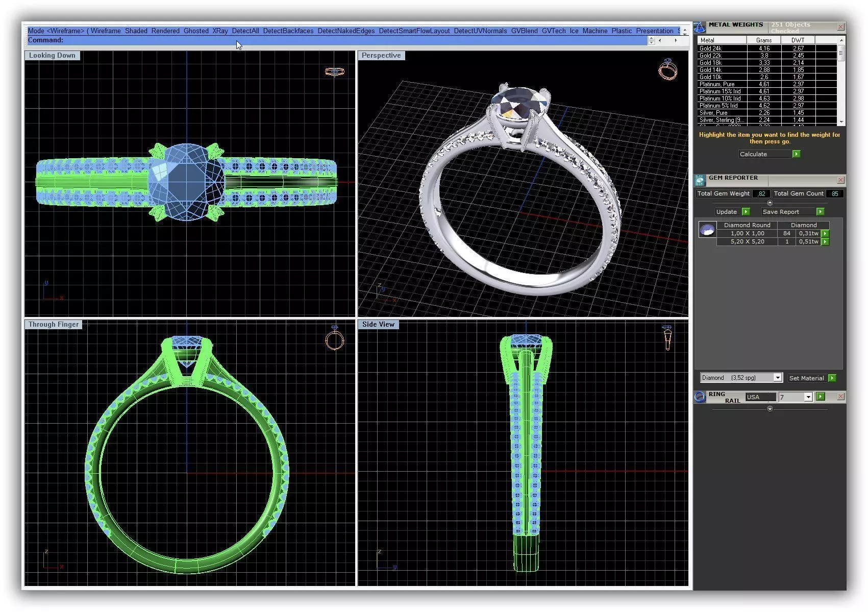Click the Perspective viewport title
Viewport: 868px width, 612px height.
[x=381, y=55]
